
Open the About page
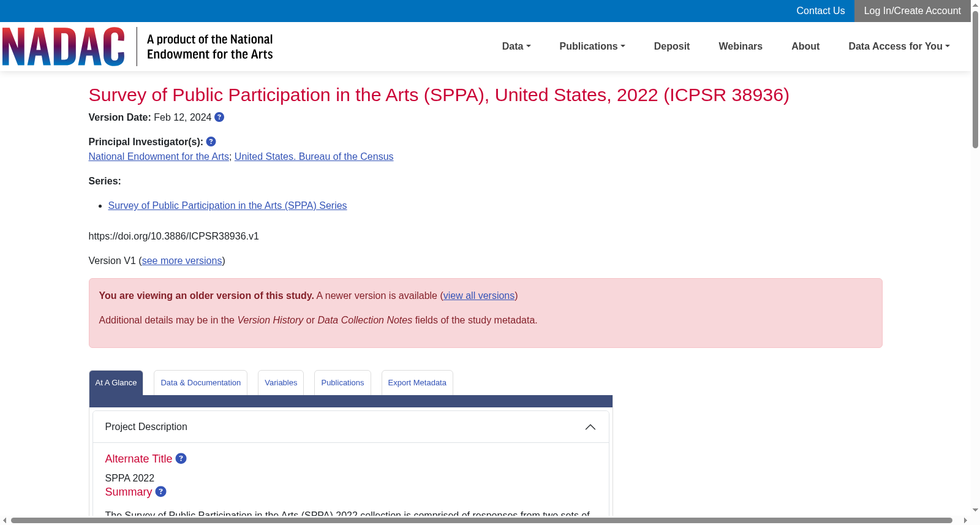tap(805, 47)
